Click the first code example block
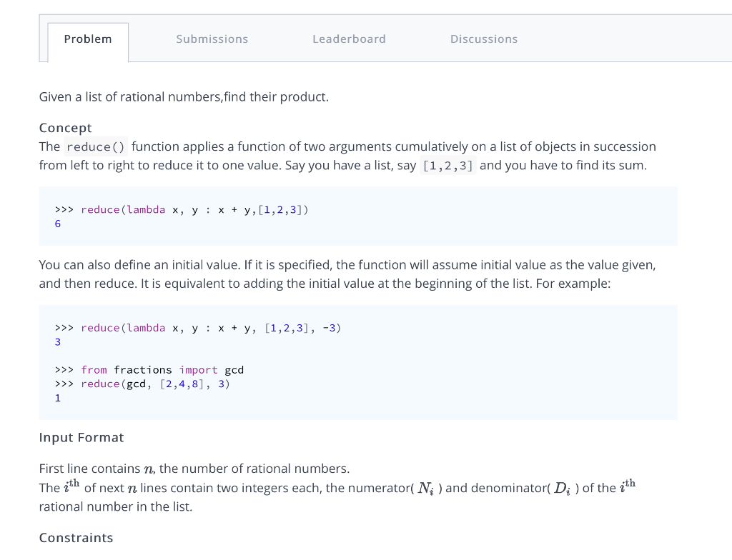Screen dimensions: 732x560 (x=357, y=216)
